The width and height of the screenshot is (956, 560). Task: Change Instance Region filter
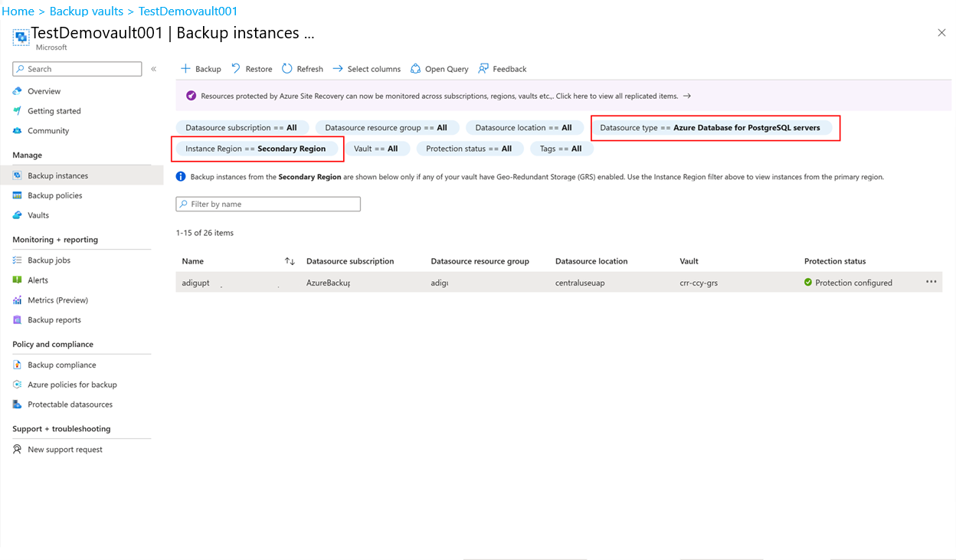pyautogui.click(x=256, y=149)
